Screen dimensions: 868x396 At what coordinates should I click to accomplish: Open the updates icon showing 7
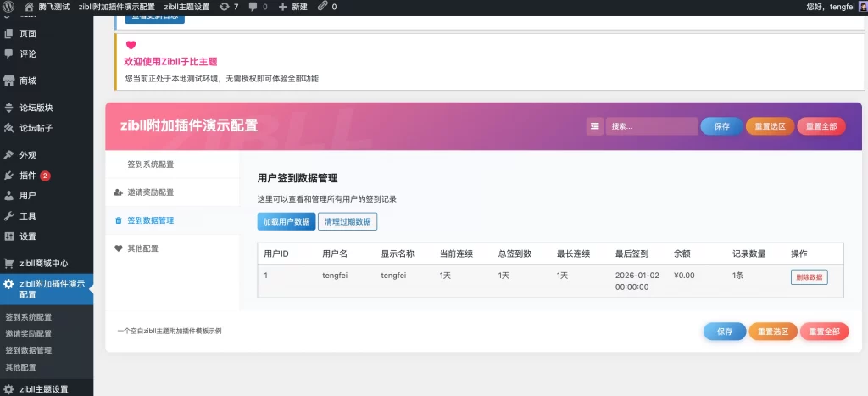coord(224,7)
